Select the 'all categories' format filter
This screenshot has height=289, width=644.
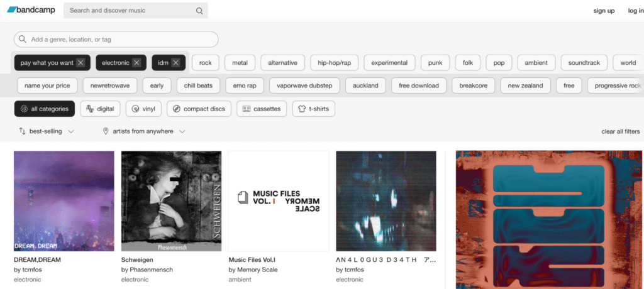[45, 109]
